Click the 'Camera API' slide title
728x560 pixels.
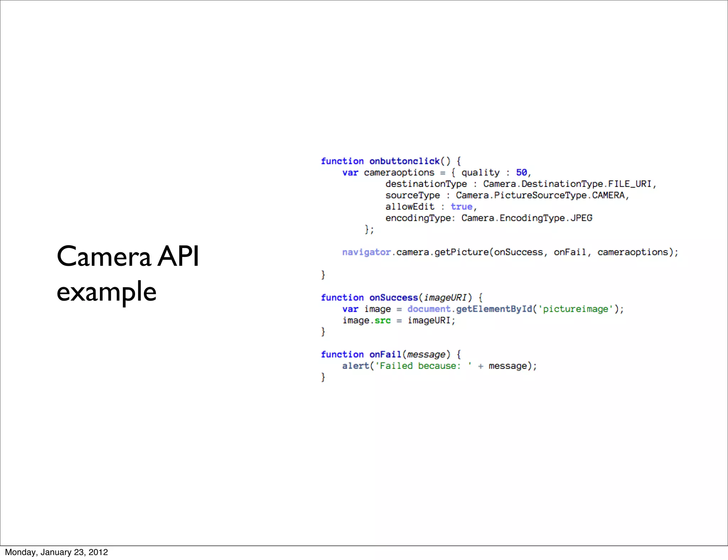(128, 256)
